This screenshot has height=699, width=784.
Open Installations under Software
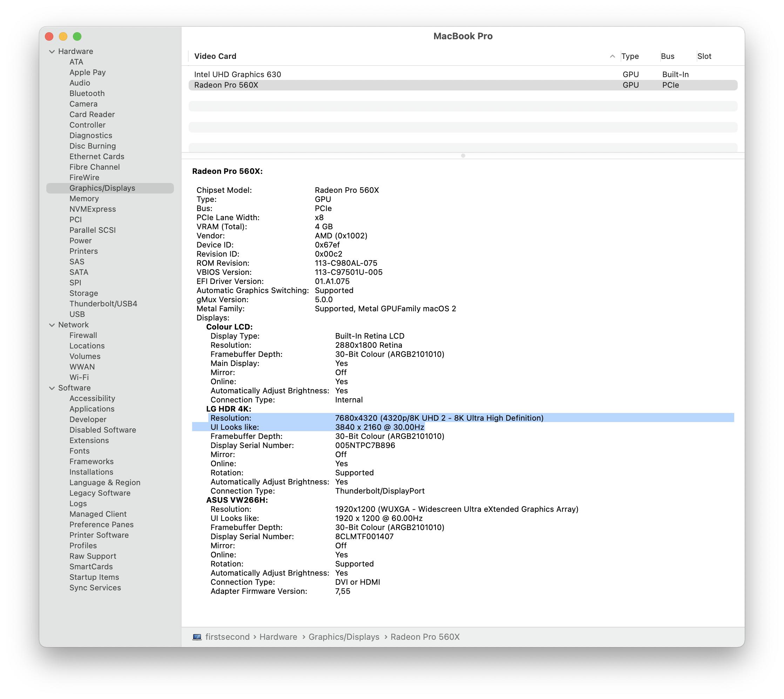(92, 472)
